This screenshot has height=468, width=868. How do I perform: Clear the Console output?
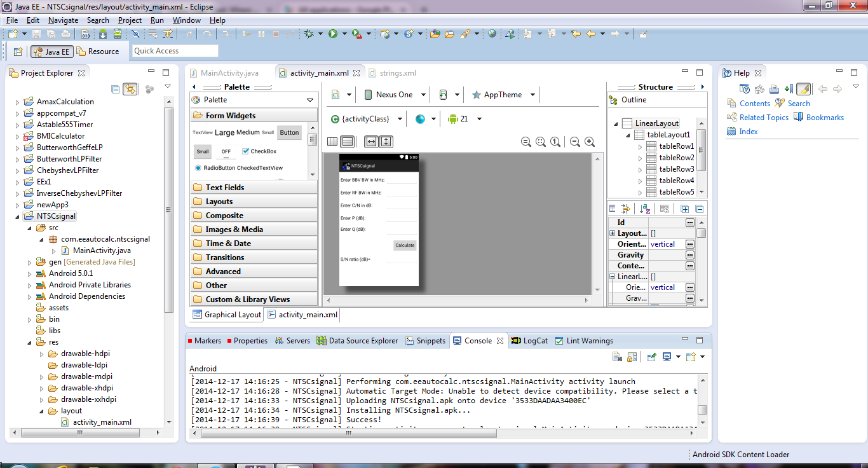(616, 357)
